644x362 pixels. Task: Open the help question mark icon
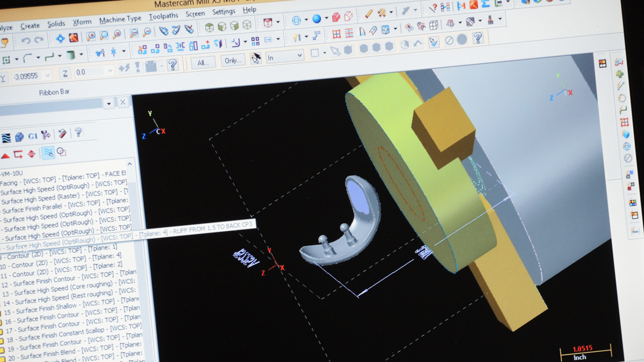coord(78,133)
